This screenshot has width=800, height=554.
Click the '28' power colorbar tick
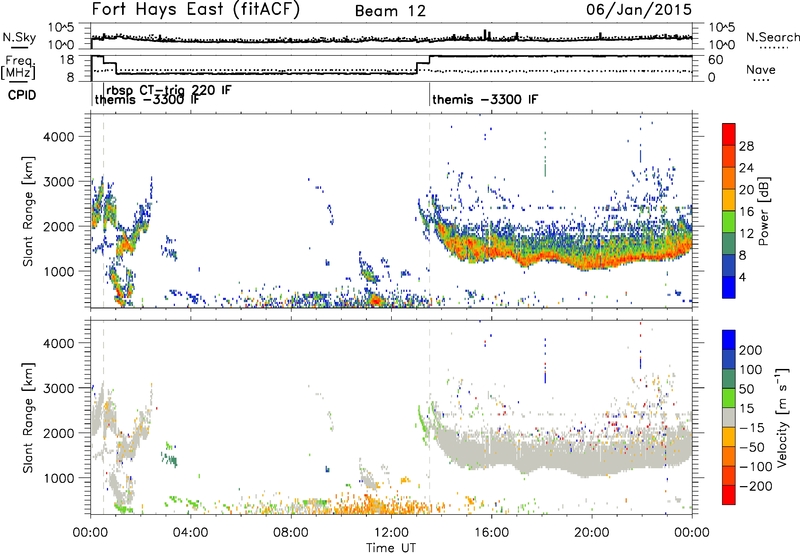[x=746, y=146]
